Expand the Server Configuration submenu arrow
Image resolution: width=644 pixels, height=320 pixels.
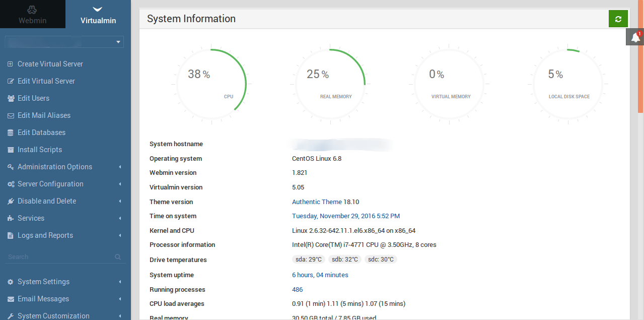[x=120, y=184]
